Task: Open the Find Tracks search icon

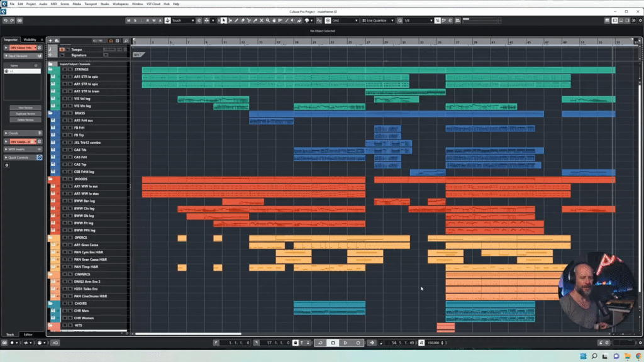Action: (x=126, y=41)
